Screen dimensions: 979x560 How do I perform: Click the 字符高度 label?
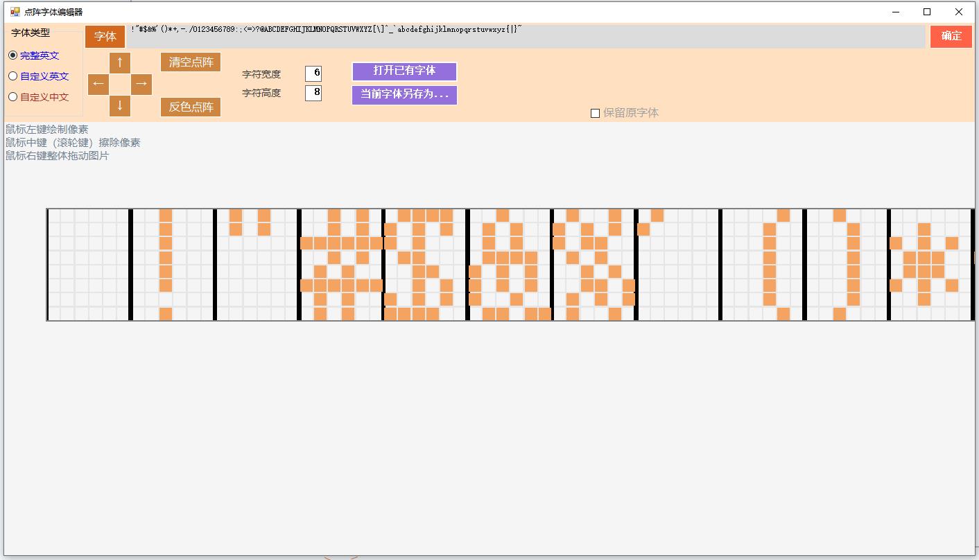[x=261, y=93]
